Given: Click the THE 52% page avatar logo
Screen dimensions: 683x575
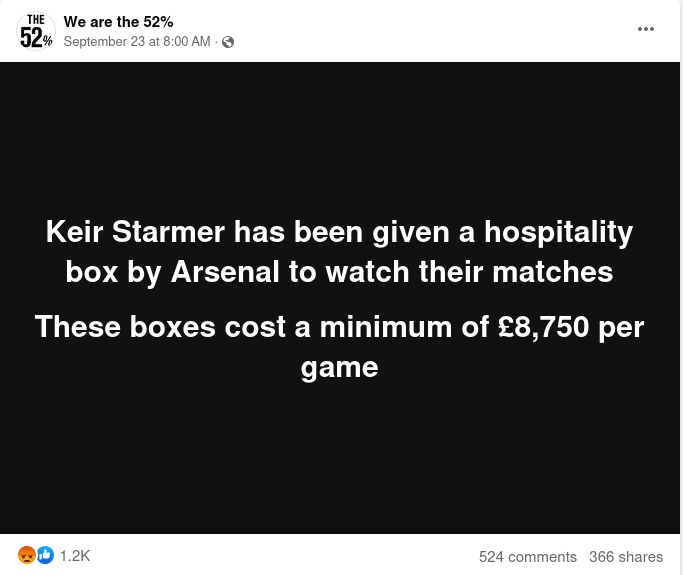Looking at the screenshot, I should pyautogui.click(x=36, y=32).
